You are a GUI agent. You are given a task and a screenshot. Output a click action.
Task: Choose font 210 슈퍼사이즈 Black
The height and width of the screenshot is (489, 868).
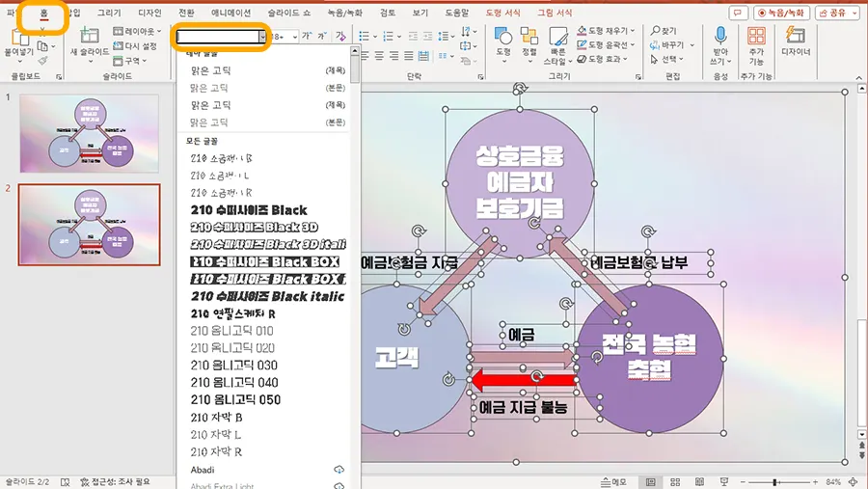[249, 210]
